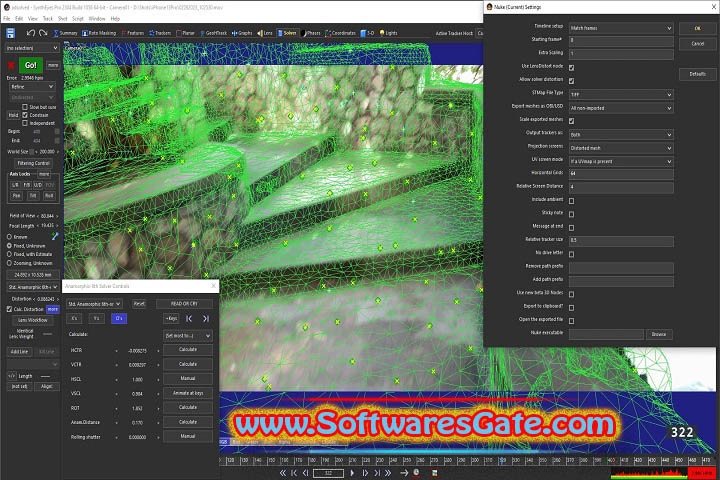720x480 pixels.
Task: Open the Features room
Action: click(133, 33)
